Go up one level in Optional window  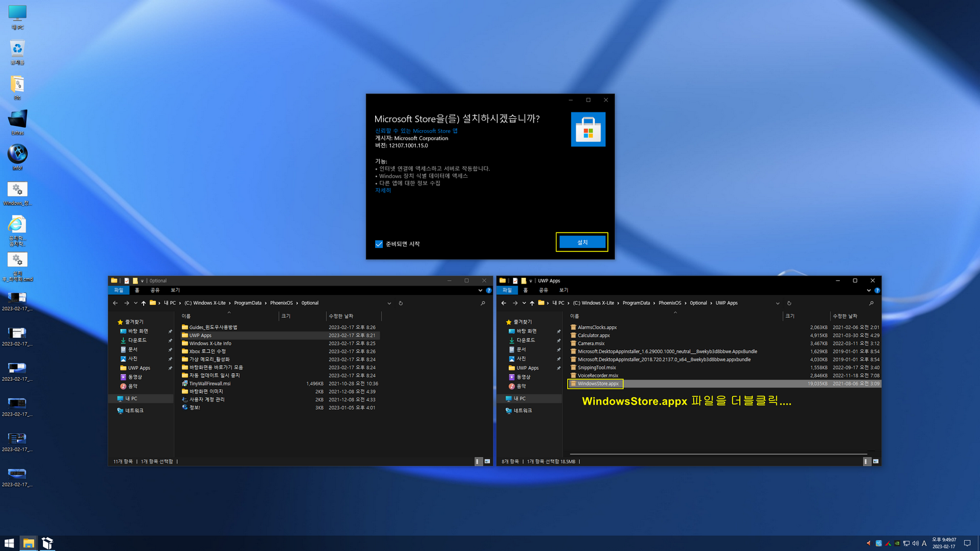tap(143, 303)
